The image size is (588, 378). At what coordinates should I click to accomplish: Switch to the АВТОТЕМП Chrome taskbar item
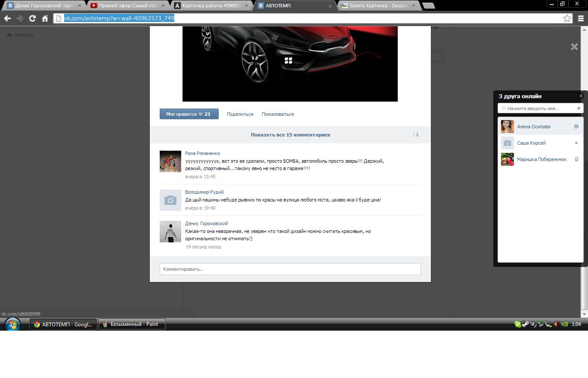click(x=63, y=324)
